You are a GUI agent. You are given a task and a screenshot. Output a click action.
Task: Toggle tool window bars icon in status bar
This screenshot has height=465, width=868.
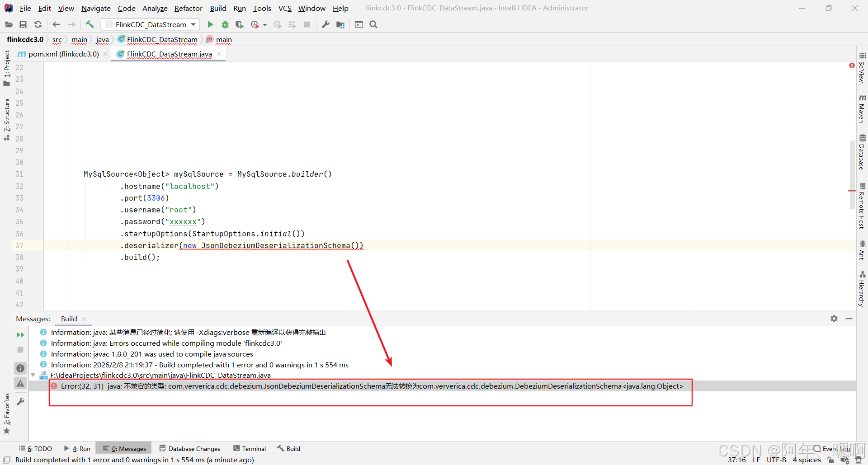(7, 460)
